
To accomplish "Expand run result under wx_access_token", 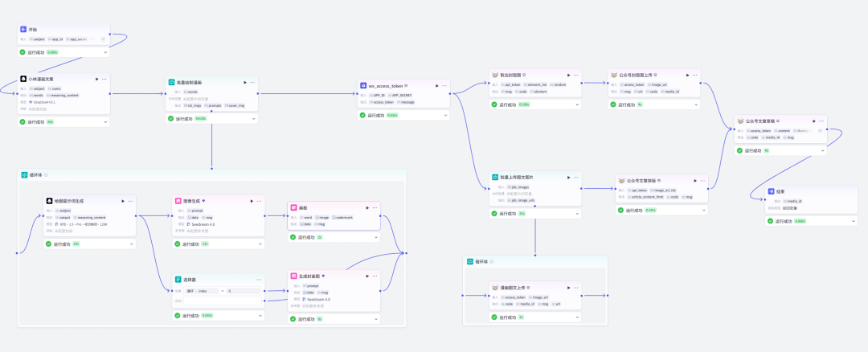I will click(x=445, y=115).
